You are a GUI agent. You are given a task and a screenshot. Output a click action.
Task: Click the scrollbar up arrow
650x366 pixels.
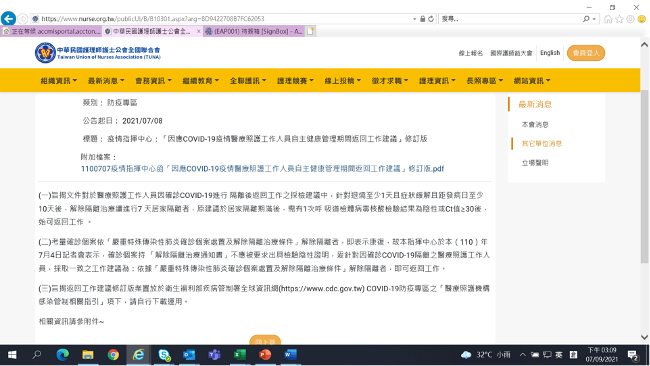[644, 44]
